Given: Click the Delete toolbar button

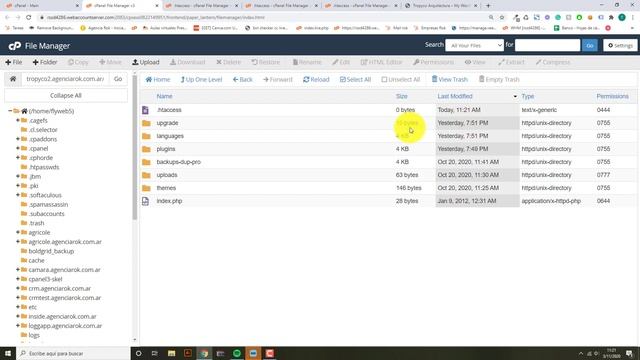Looking at the screenshot, I should point(229,62).
